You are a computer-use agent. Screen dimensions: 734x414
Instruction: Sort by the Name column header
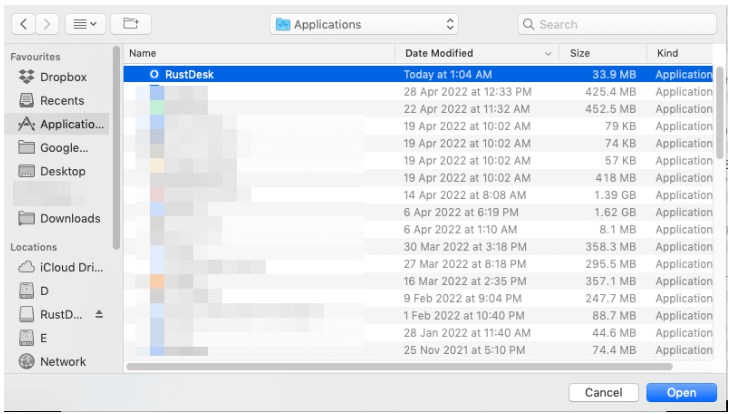click(x=259, y=53)
